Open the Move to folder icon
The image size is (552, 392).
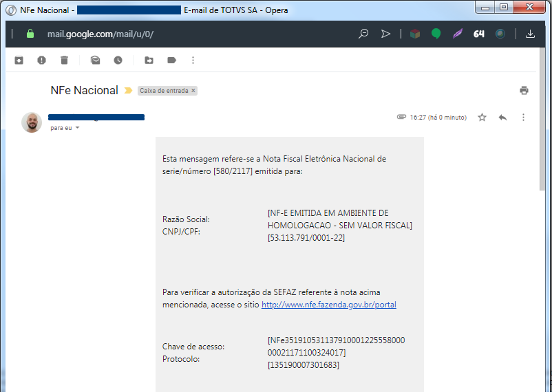pos(149,60)
